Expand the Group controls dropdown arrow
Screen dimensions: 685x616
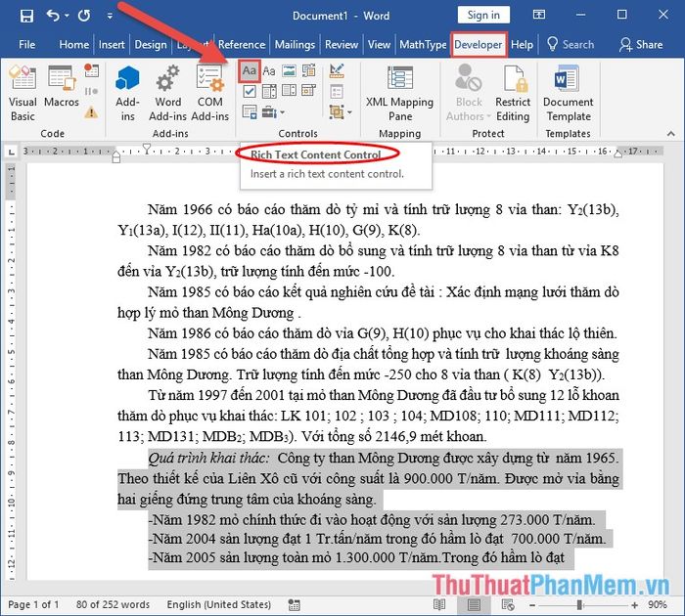pyautogui.click(x=350, y=112)
